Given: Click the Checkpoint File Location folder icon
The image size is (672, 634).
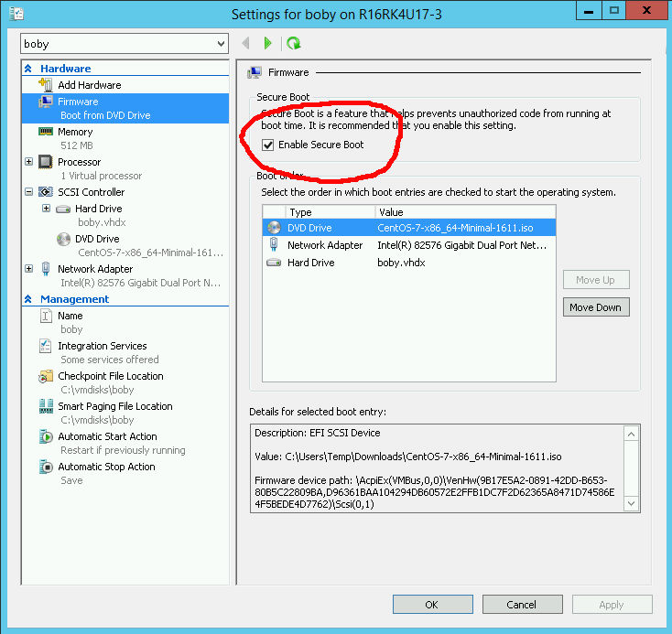Looking at the screenshot, I should (46, 376).
